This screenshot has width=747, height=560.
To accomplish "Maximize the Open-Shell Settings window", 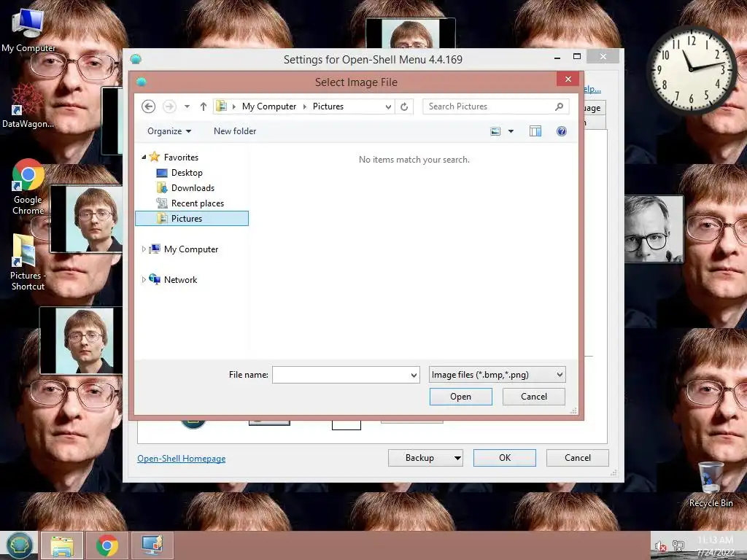I will [577, 57].
